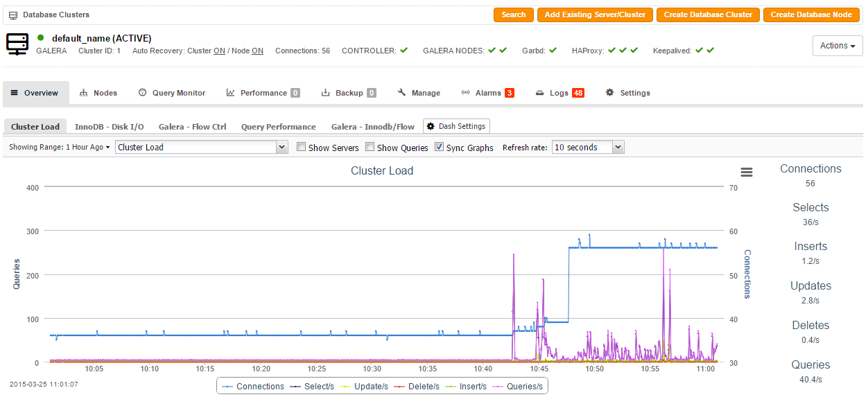
Task: Click the gear icon in Dash Settings
Action: coord(431,126)
